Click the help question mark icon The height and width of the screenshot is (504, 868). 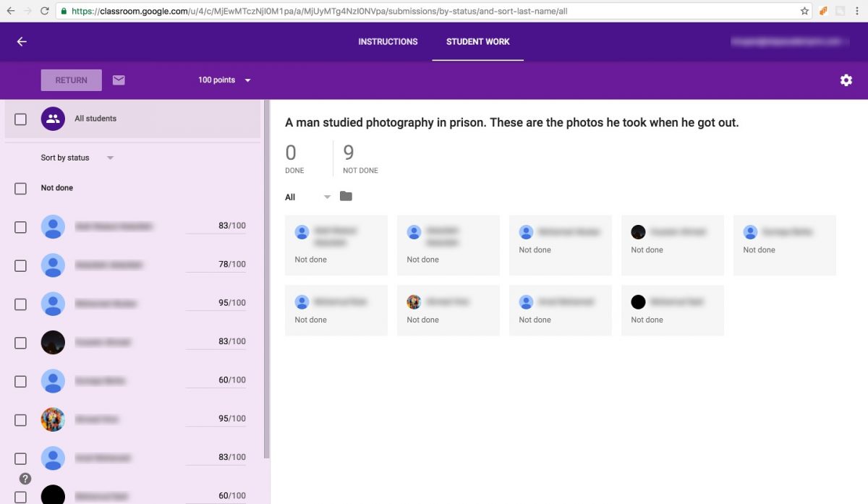tap(25, 479)
